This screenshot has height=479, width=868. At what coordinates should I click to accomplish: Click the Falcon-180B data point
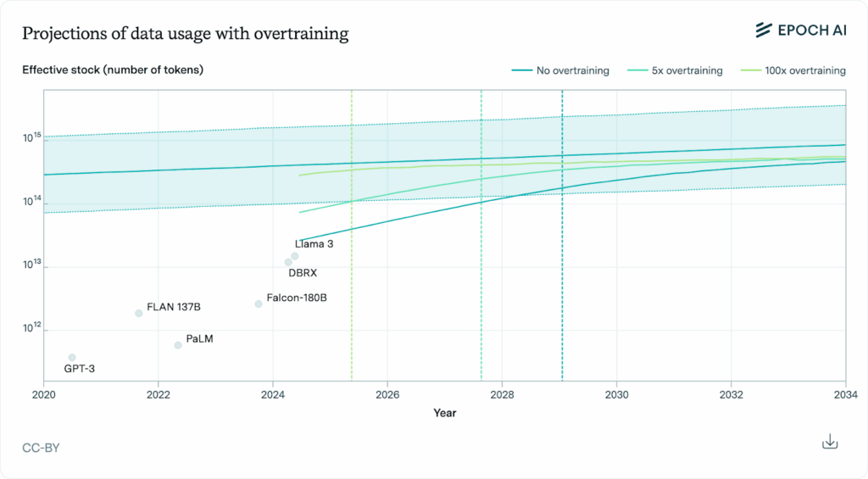pos(259,304)
